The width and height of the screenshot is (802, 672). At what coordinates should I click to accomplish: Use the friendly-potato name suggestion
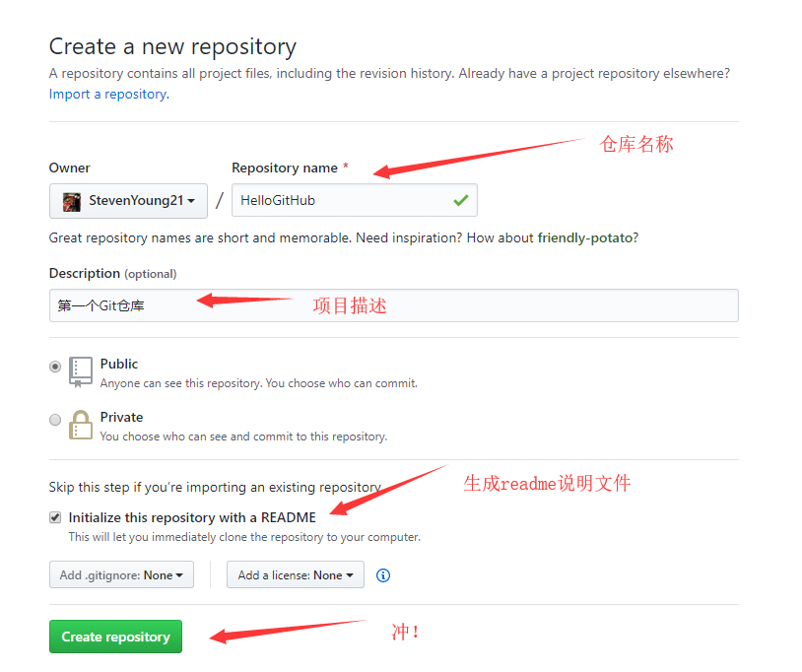click(585, 237)
